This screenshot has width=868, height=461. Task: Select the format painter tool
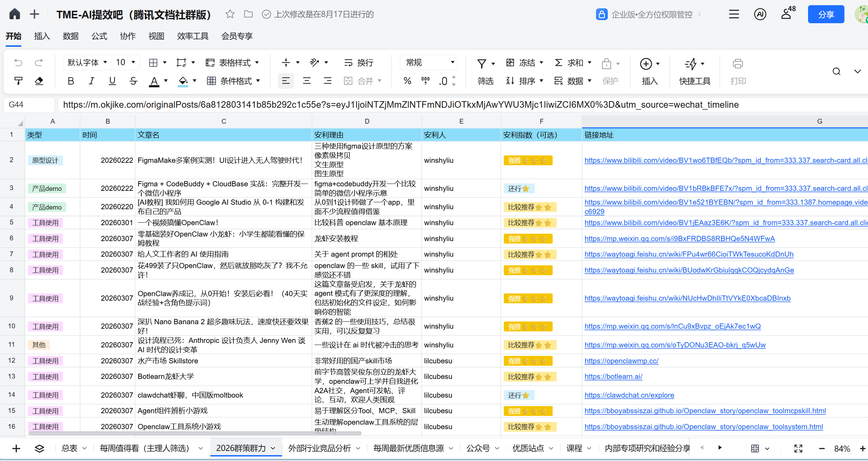(18, 81)
